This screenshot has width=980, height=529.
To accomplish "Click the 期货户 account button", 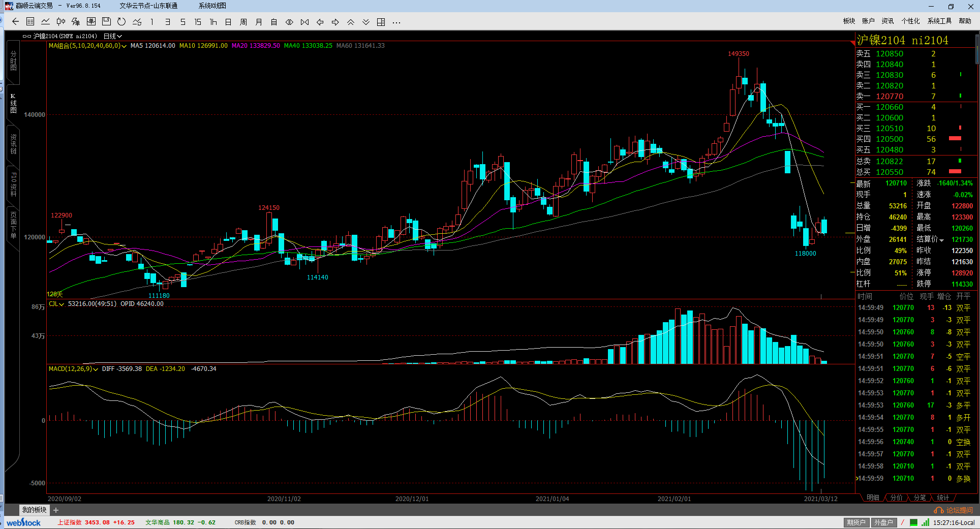I will [856, 522].
